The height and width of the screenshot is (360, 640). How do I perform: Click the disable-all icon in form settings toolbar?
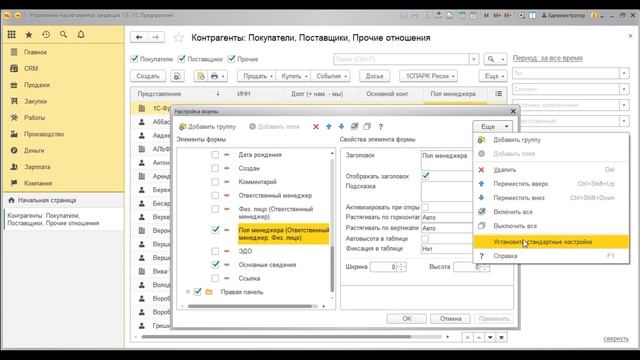point(367,127)
